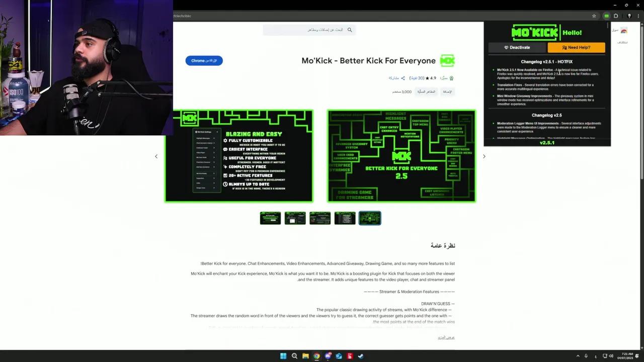Screen dimensions: 644x362
Task: Click the 3,000 users count
Action: click(x=402, y=92)
